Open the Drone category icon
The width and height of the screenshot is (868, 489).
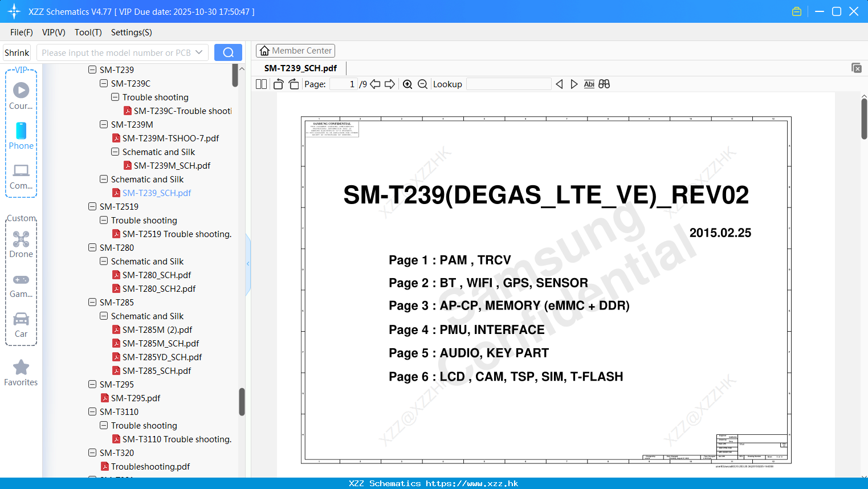[21, 239]
